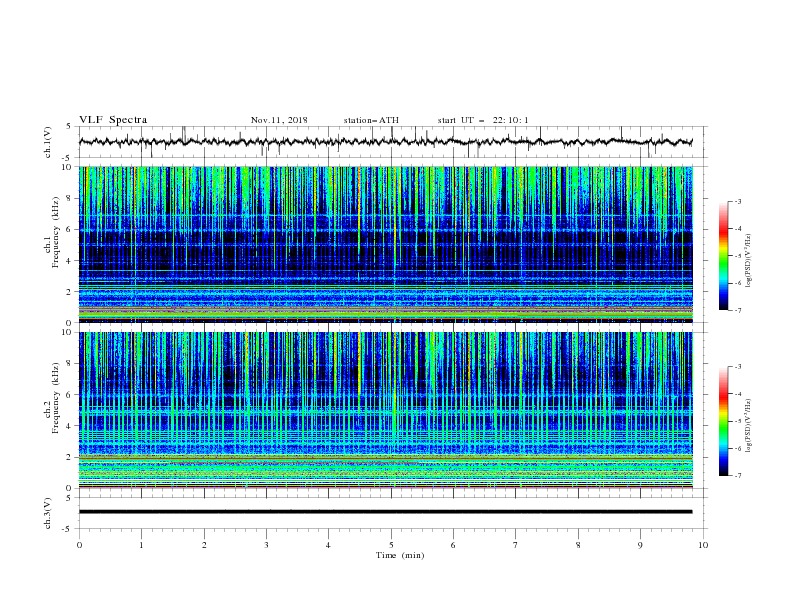
Task: Click the ch.3 flat black voltage trace
Action: tap(385, 512)
